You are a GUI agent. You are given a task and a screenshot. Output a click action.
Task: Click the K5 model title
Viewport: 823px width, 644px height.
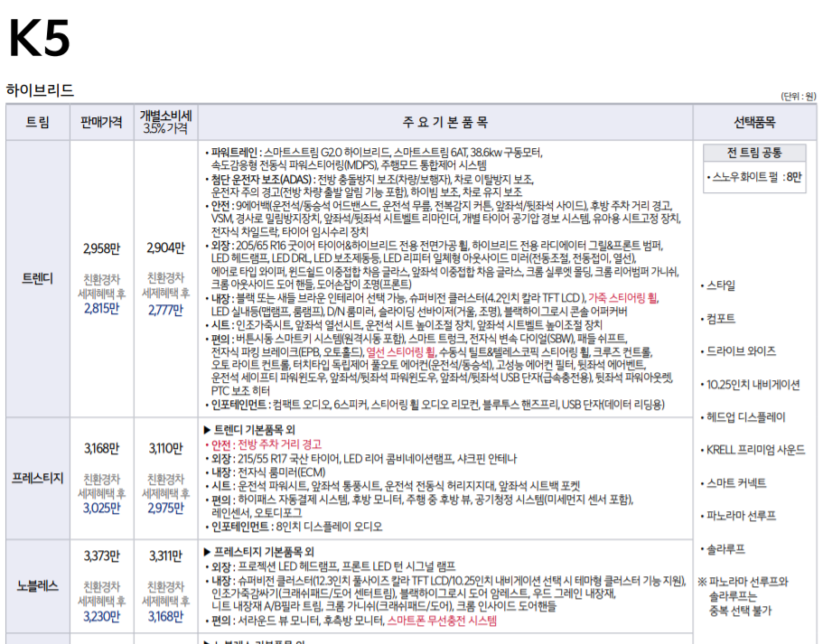click(x=40, y=38)
